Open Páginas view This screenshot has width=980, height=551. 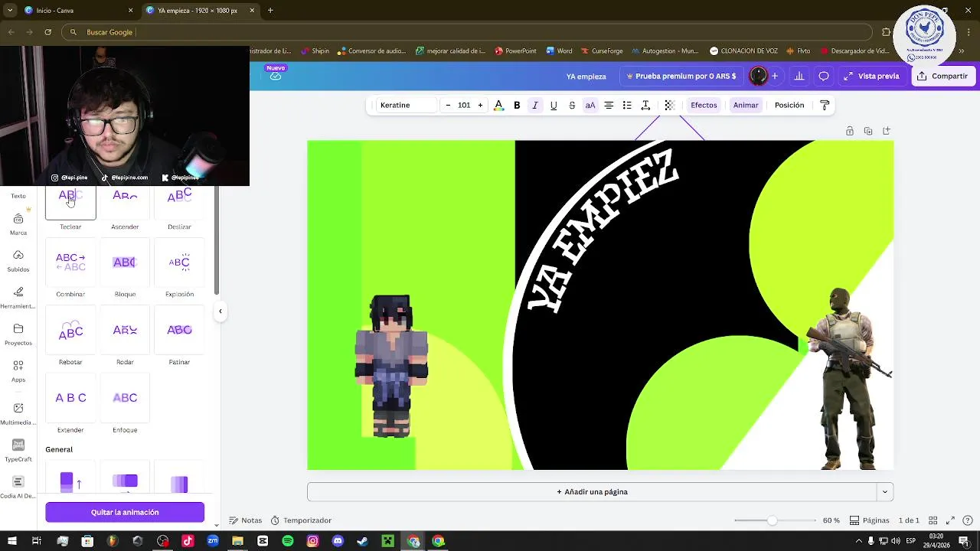[x=869, y=520]
